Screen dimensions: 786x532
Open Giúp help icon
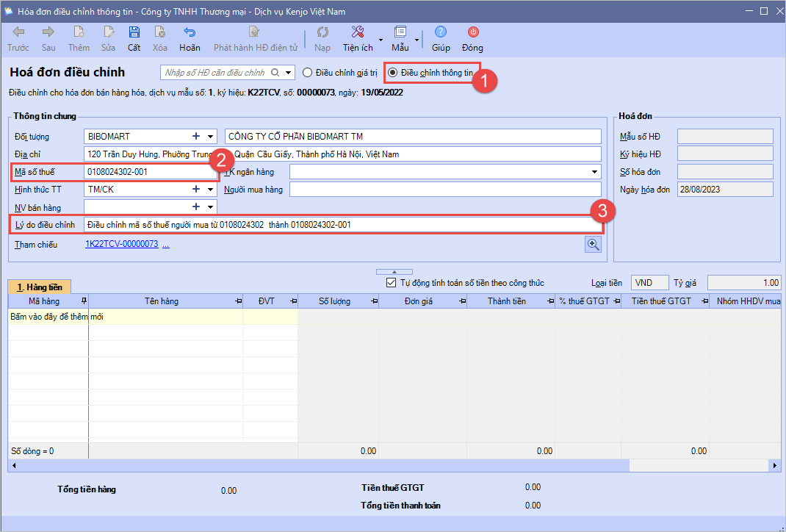(x=441, y=32)
